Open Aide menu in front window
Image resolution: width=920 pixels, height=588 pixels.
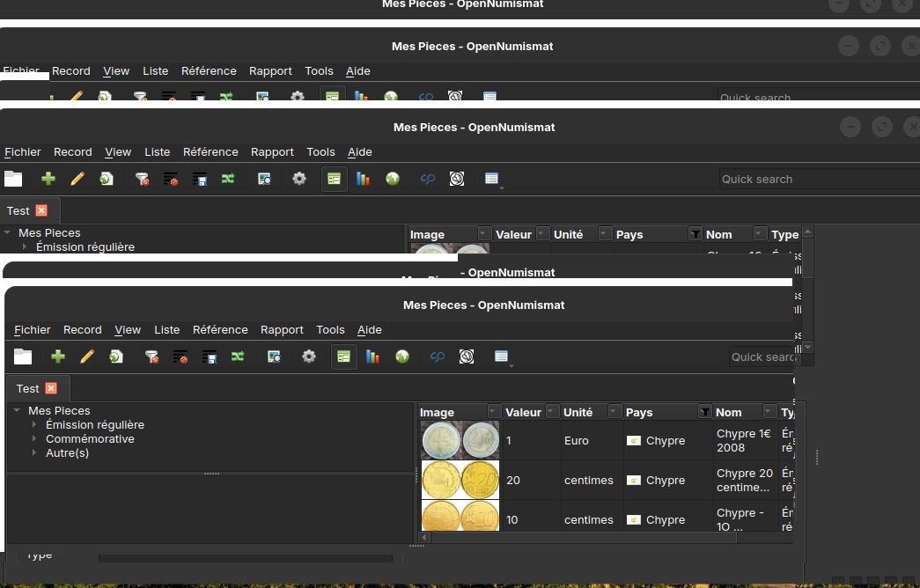(370, 330)
